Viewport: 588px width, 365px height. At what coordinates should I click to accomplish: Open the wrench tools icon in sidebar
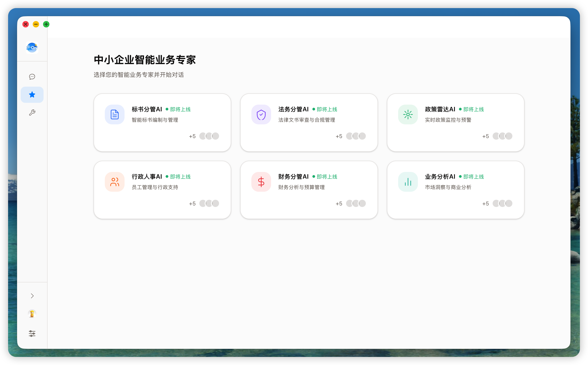[x=32, y=112]
